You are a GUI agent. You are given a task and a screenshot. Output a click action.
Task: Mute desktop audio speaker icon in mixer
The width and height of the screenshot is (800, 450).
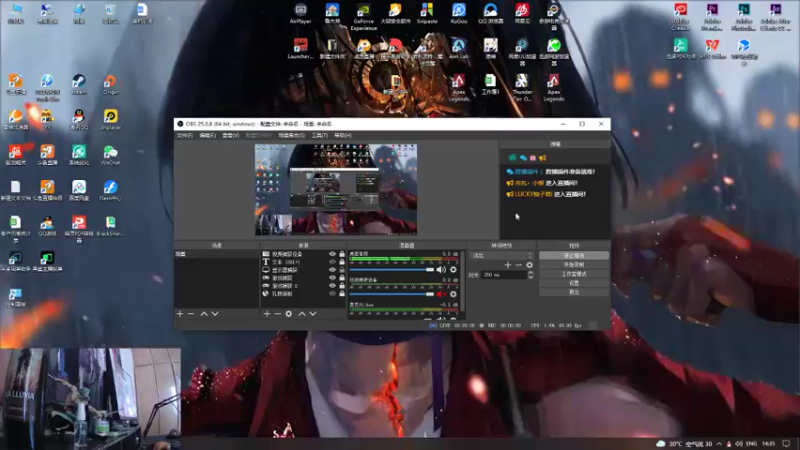441,269
